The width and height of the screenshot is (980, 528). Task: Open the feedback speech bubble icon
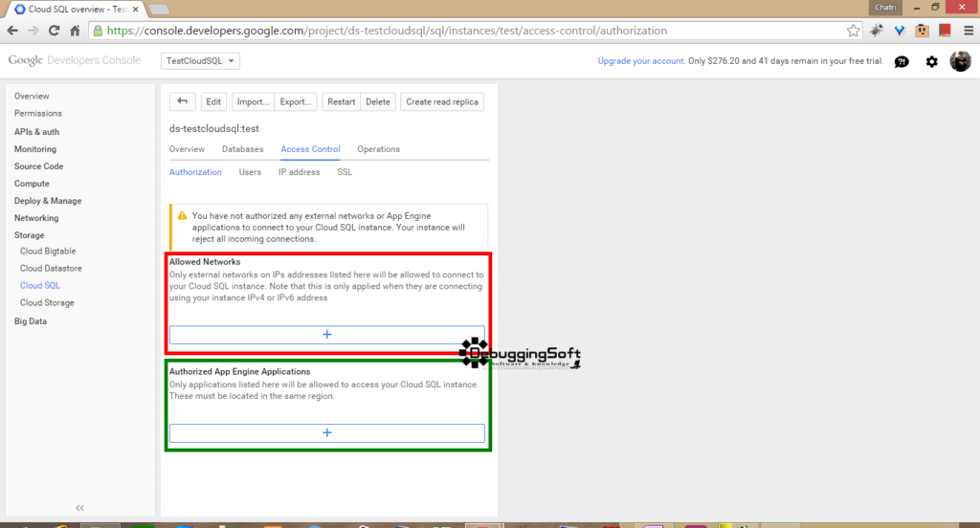pyautogui.click(x=902, y=61)
